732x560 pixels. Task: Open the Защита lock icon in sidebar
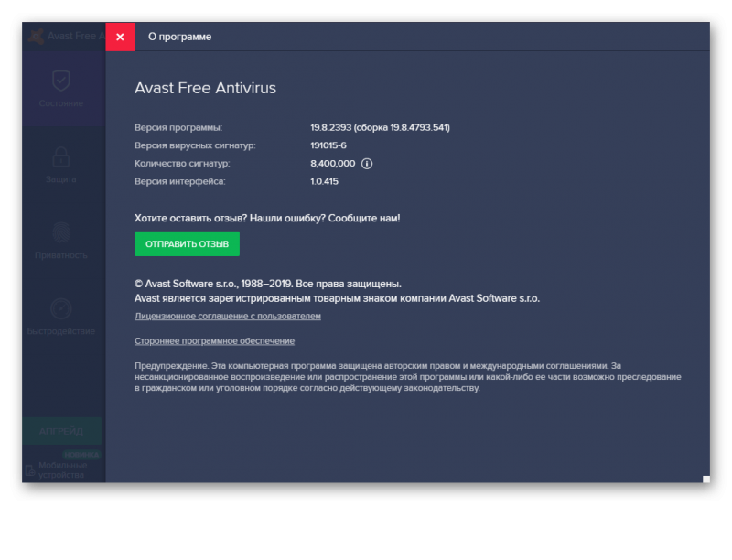[61, 156]
